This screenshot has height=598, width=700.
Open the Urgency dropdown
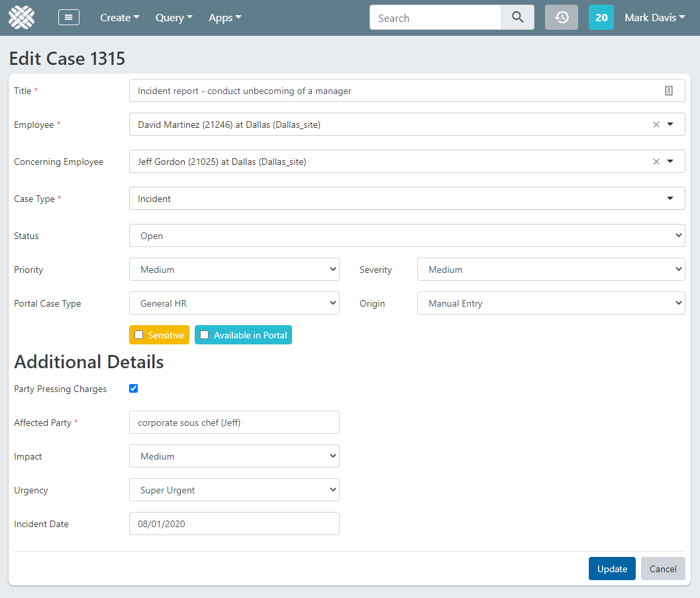(x=234, y=490)
